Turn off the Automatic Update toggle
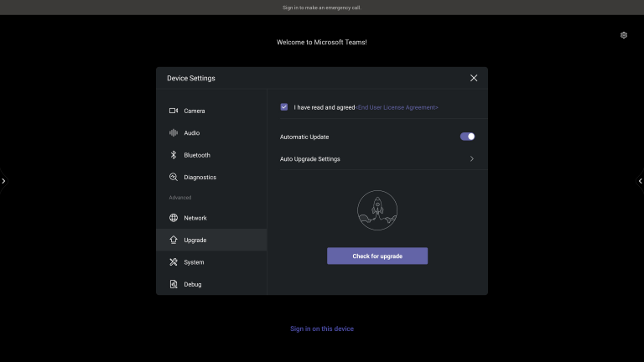Image resolution: width=644 pixels, height=362 pixels. coord(467,137)
